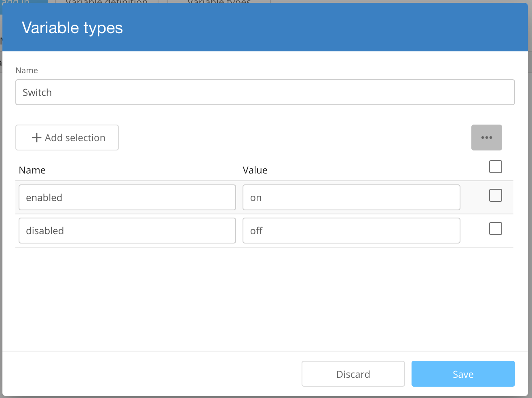Check the checkbox for the enabled row

tap(495, 196)
